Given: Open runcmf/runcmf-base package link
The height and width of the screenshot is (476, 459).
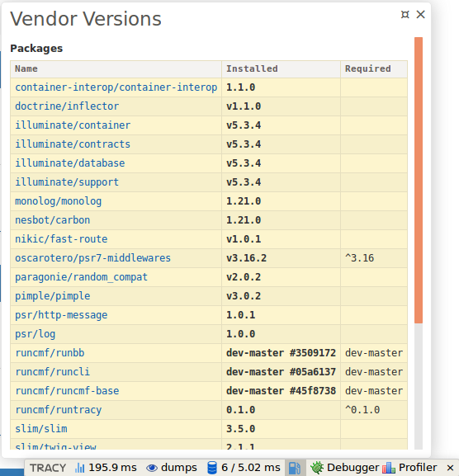Looking at the screenshot, I should [67, 391].
